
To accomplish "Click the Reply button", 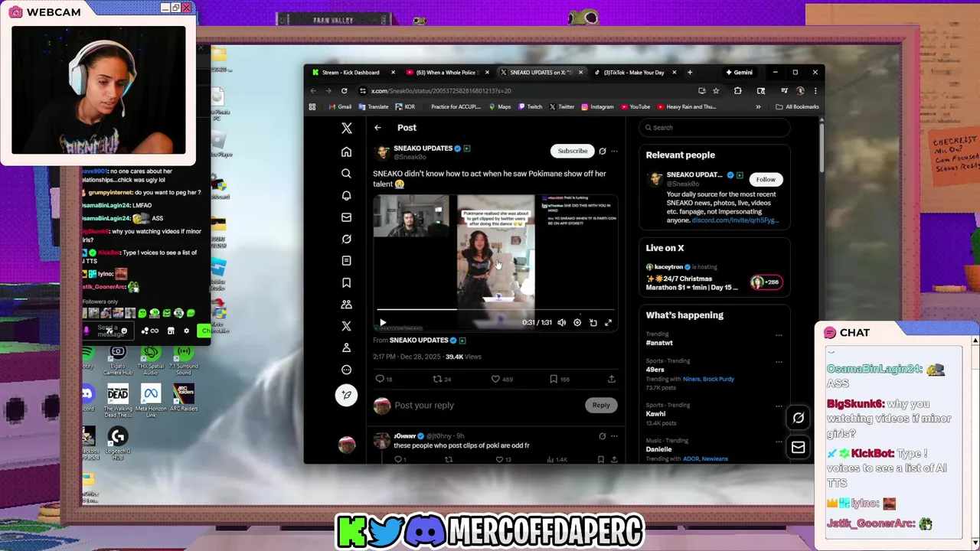I will coord(601,406).
